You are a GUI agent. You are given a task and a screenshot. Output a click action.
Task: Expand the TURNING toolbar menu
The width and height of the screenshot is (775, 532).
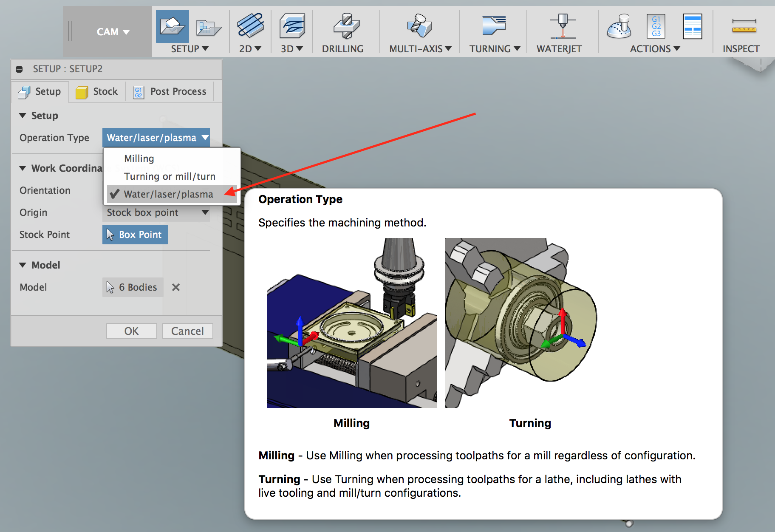pos(495,49)
